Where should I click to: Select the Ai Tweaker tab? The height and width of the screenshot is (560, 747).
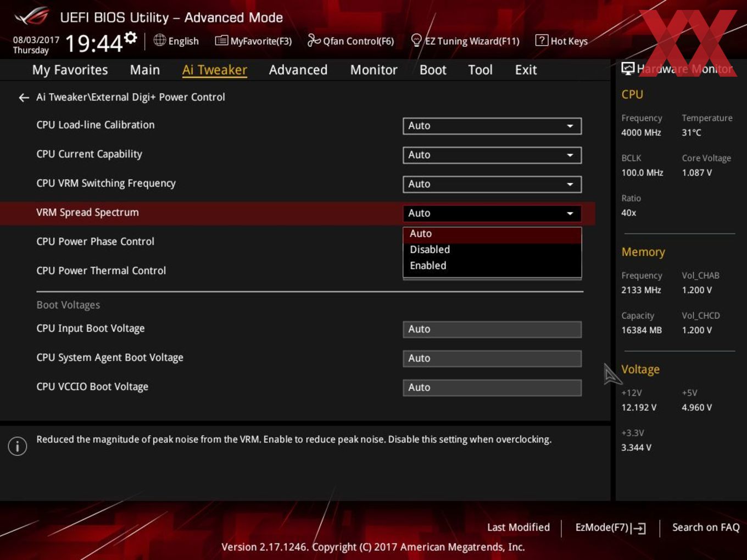tap(215, 70)
